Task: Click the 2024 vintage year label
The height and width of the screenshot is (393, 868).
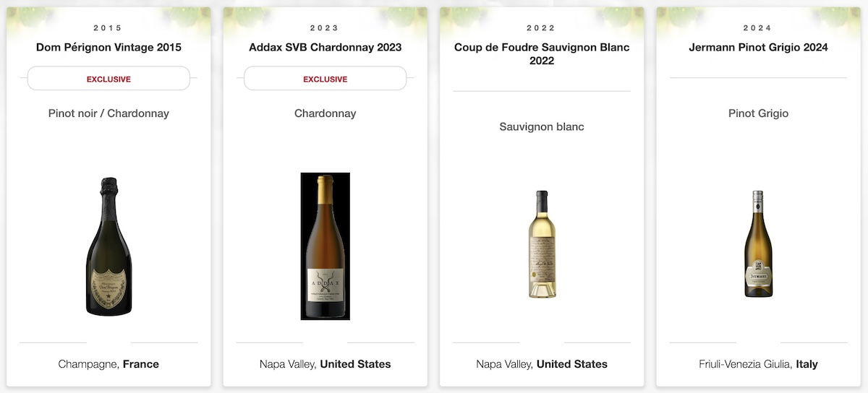Action: click(x=758, y=28)
